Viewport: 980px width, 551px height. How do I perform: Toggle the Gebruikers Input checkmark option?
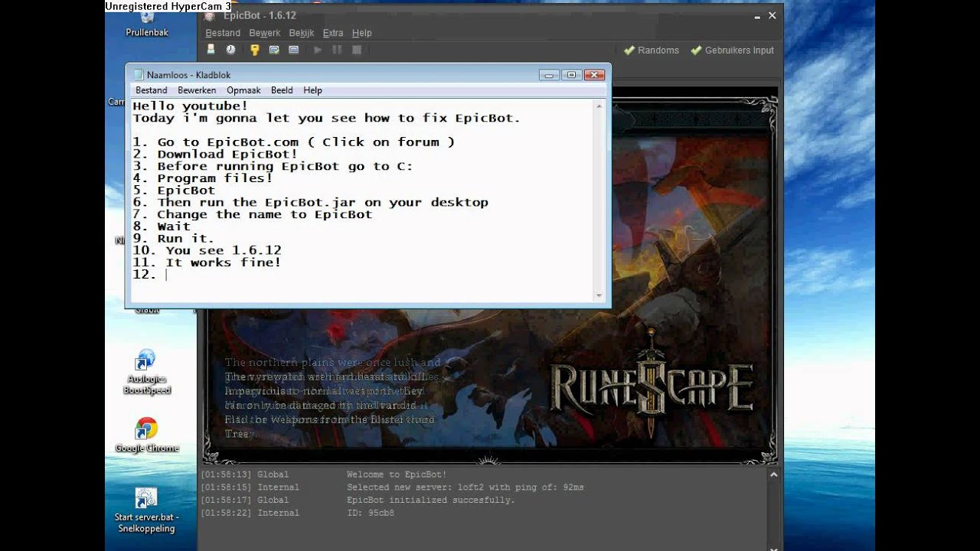click(x=733, y=51)
